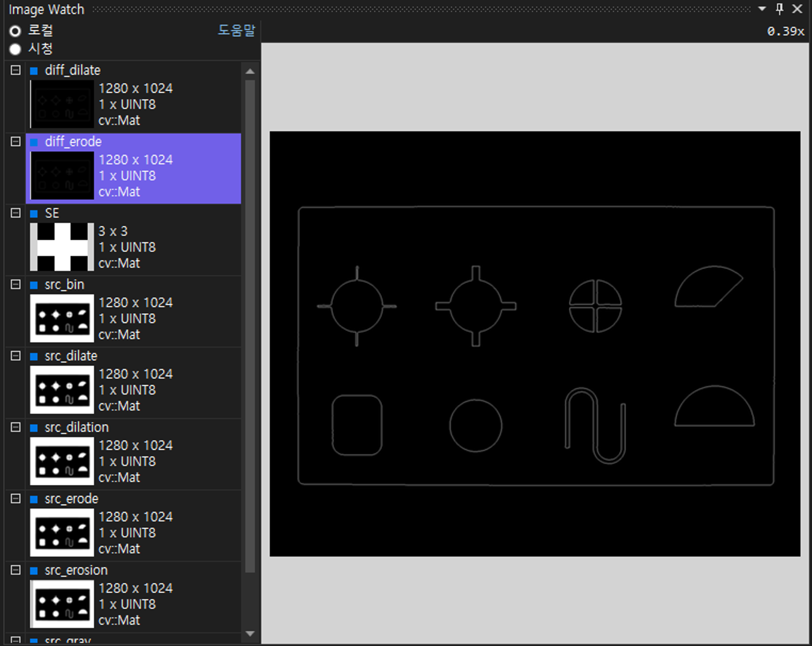This screenshot has width=812, height=646.
Task: Click the blue square next to src_erode
Action: click(x=34, y=499)
